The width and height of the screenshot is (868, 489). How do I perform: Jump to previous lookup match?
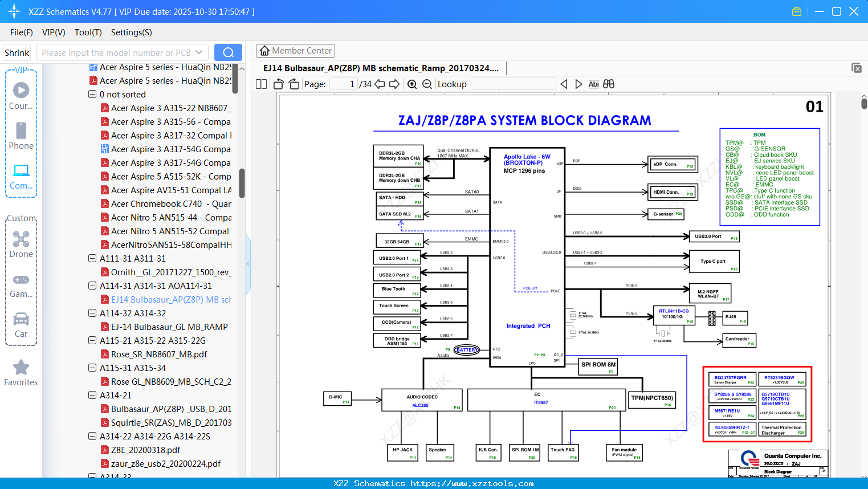(x=564, y=84)
